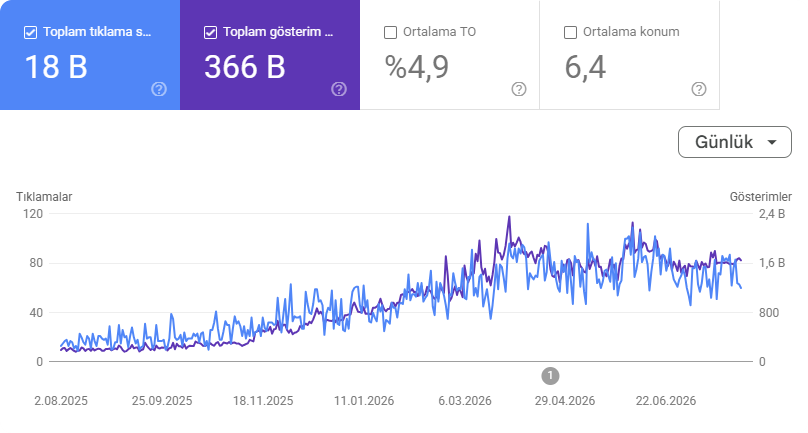Select the 18 B total clicks card

(90, 55)
